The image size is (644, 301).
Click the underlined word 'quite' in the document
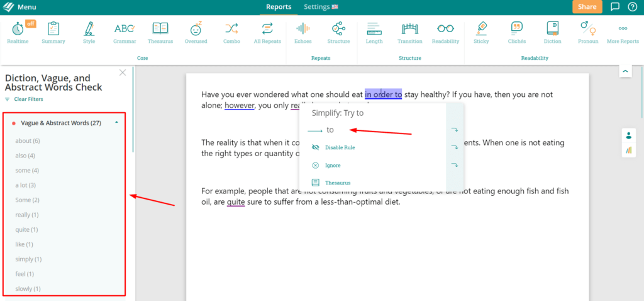point(236,202)
